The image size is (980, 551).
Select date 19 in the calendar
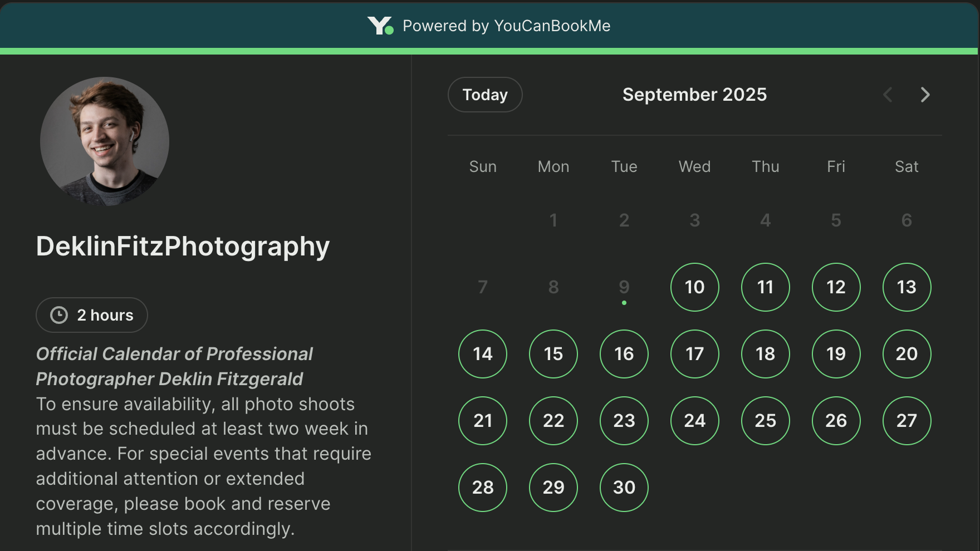point(836,354)
